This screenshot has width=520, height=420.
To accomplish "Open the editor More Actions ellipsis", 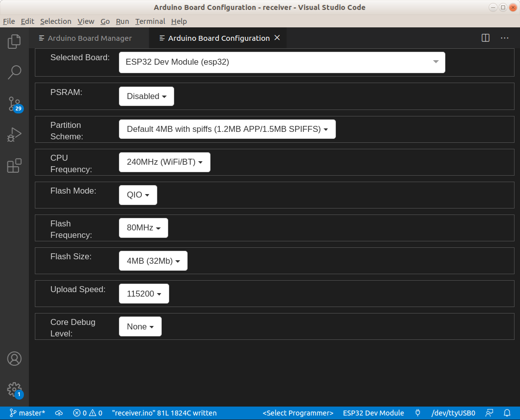I will [x=505, y=38].
